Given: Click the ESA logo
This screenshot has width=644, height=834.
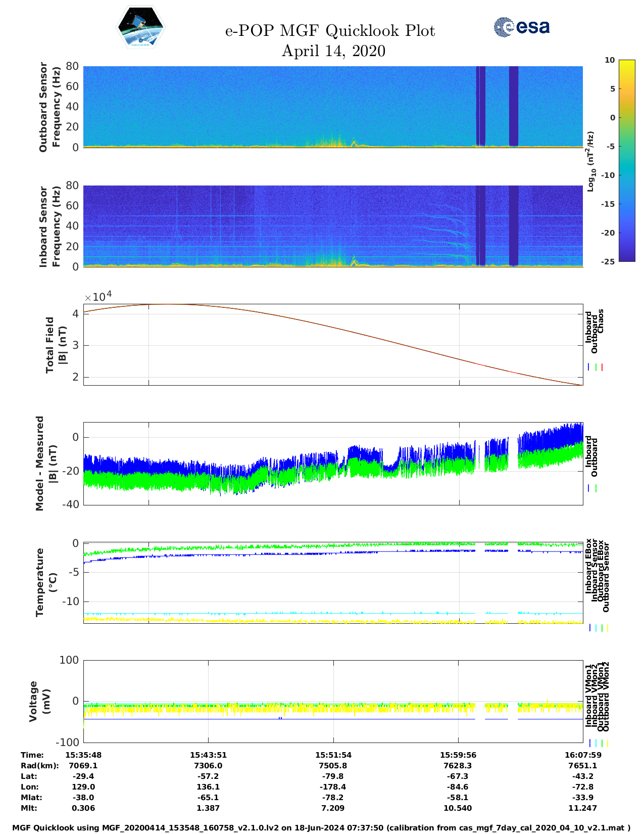Looking at the screenshot, I should (x=522, y=27).
